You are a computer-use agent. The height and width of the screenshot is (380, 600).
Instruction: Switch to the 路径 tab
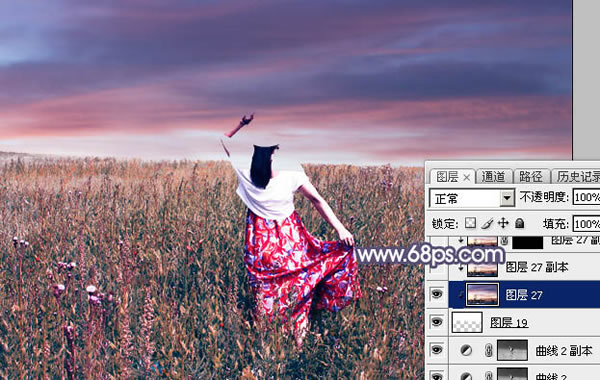(x=530, y=176)
